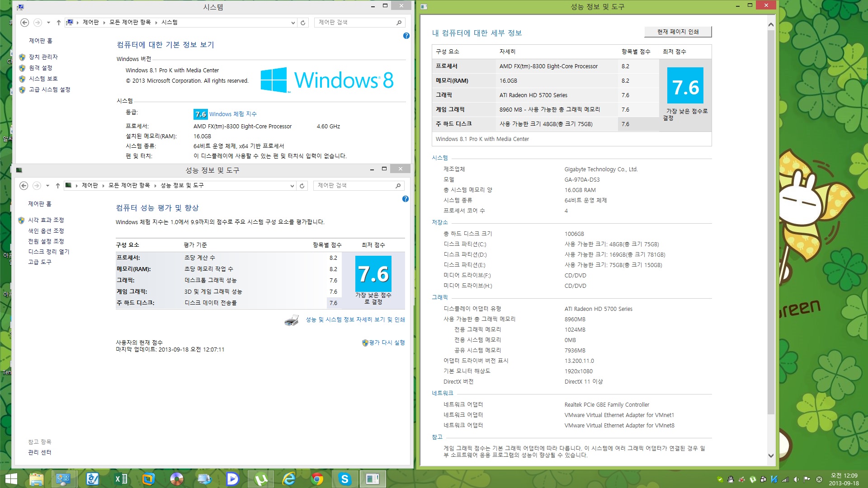Open the disc media player taskbar icon

(x=176, y=479)
